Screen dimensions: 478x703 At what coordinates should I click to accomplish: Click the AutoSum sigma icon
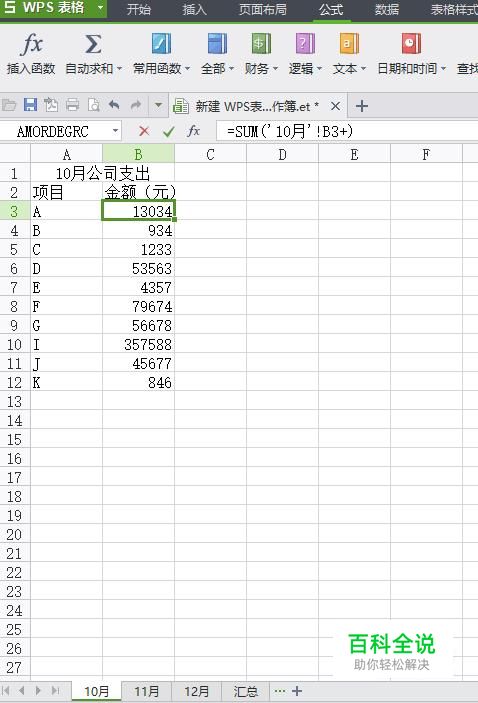pyautogui.click(x=93, y=44)
